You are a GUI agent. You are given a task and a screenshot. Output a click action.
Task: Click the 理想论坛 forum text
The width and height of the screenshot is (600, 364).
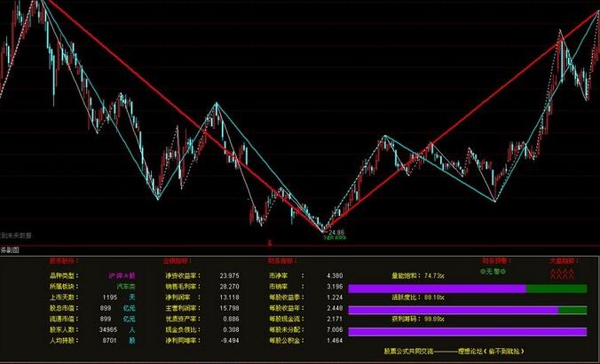pos(470,351)
